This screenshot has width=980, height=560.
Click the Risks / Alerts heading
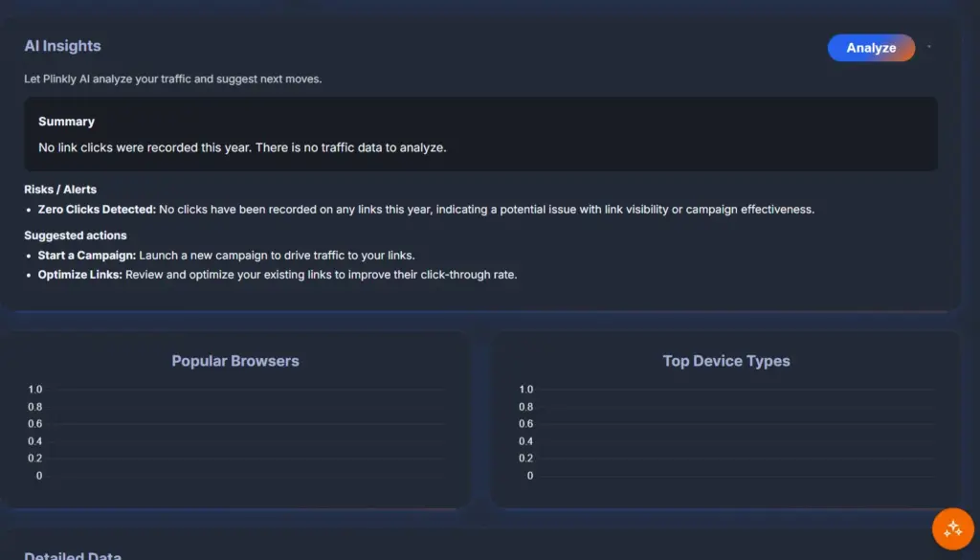(x=60, y=190)
